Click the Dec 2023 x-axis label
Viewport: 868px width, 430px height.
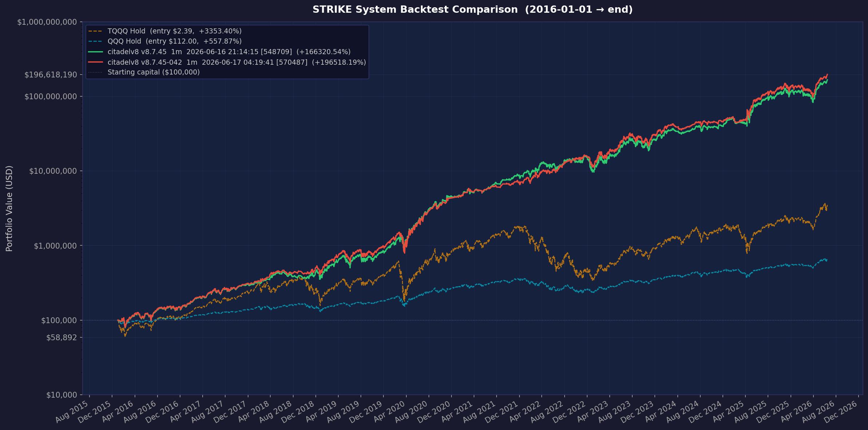pyautogui.click(x=637, y=411)
